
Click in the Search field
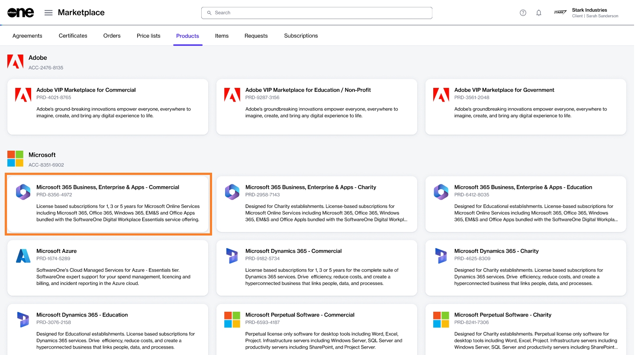pos(317,13)
